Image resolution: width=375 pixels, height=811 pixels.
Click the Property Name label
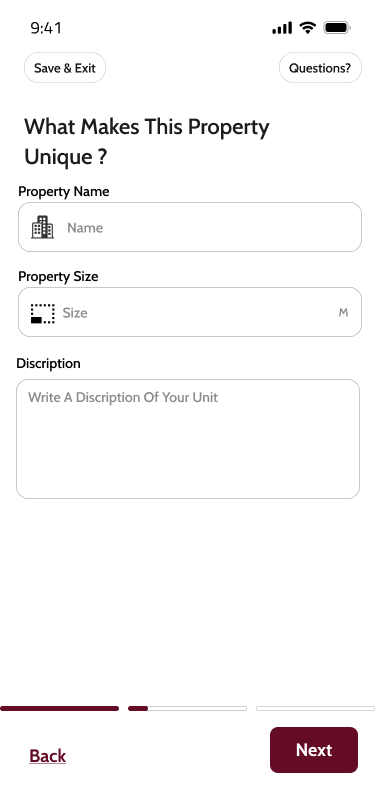[x=64, y=192]
